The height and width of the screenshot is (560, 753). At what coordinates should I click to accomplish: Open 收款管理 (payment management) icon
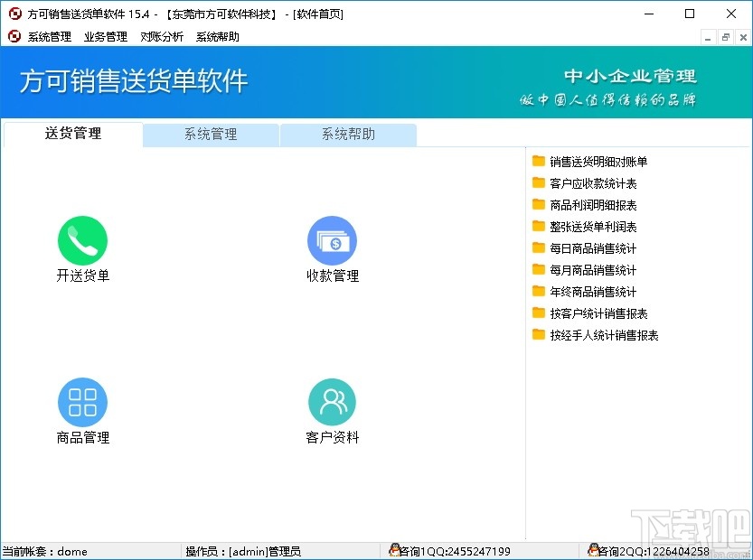(332, 241)
